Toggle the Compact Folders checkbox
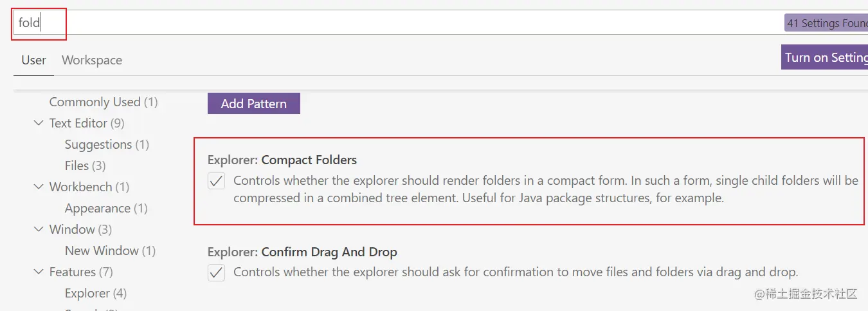Viewport: 868px width, 311px height. tap(217, 181)
